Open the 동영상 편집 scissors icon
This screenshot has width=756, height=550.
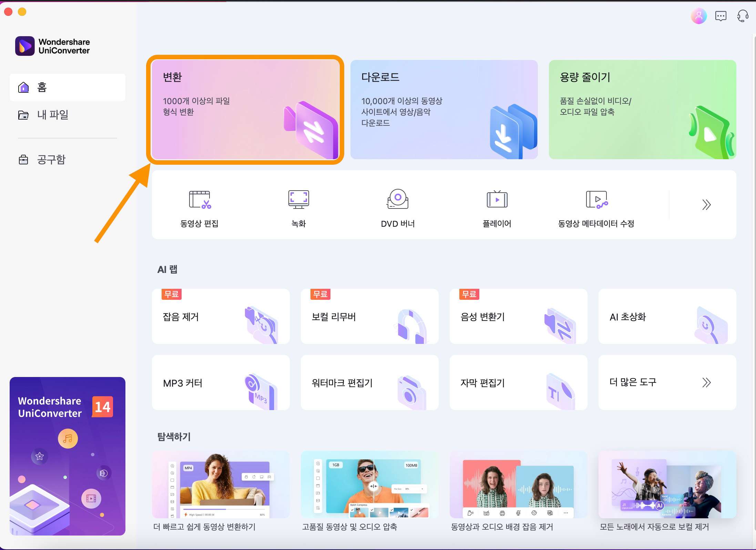200,200
